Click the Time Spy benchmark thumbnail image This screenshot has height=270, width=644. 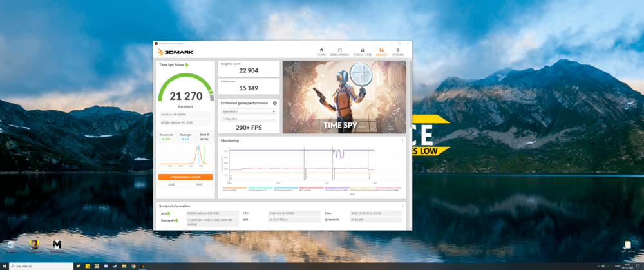345,97
